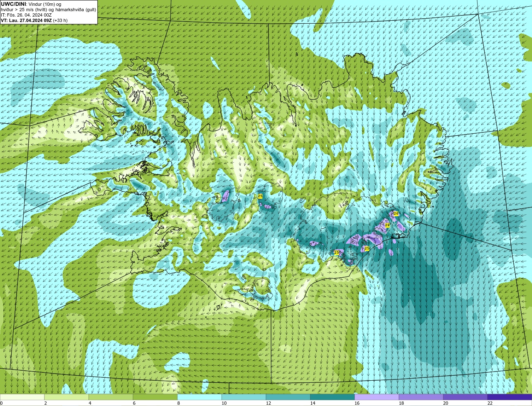The width and height of the screenshot is (532, 406).
Task: Click the legend tick value '18'
Action: (x=401, y=403)
